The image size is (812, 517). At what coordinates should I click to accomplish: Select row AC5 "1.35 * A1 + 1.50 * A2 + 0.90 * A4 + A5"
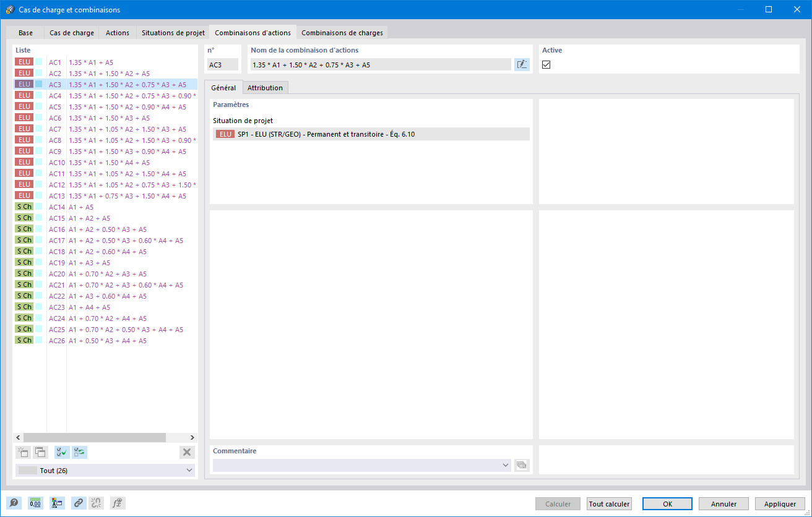[105, 106]
